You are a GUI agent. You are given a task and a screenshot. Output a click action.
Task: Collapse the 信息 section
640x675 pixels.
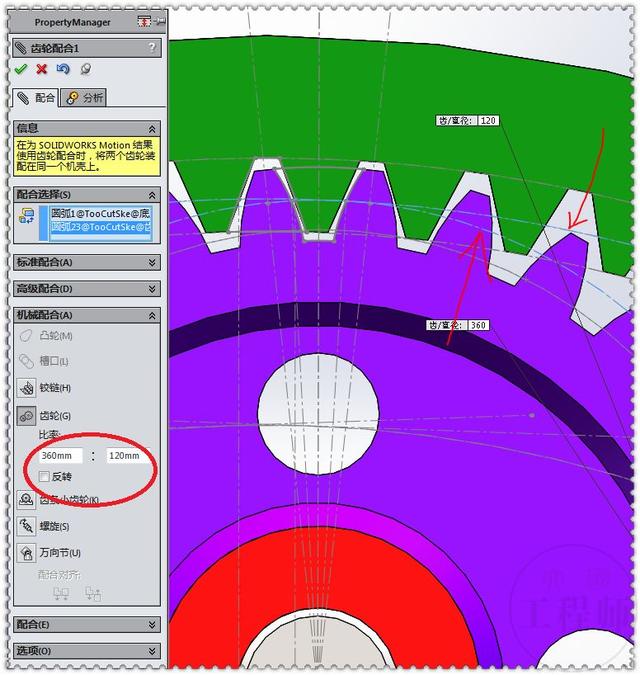pos(152,129)
